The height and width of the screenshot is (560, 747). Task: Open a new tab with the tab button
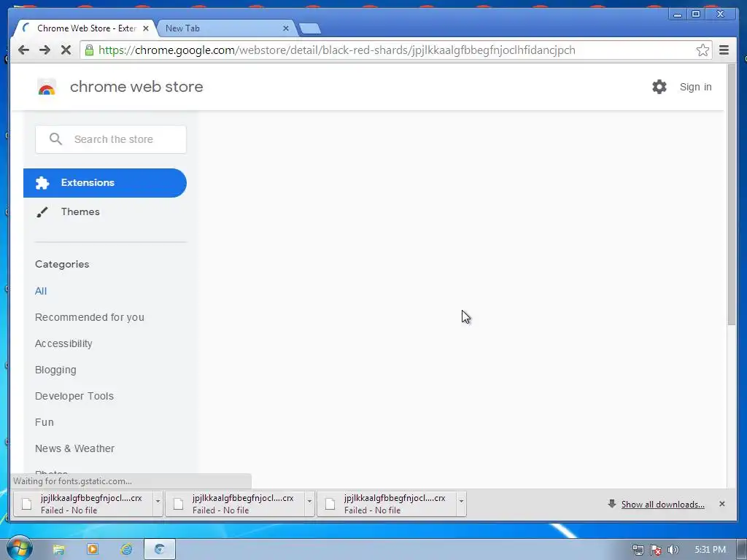point(310,29)
